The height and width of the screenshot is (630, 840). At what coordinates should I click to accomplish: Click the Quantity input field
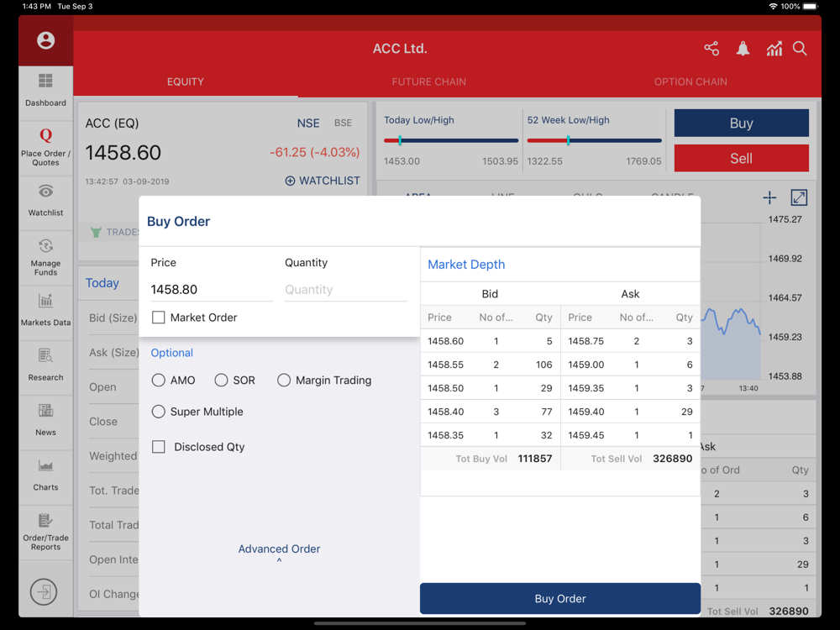pyautogui.click(x=345, y=290)
